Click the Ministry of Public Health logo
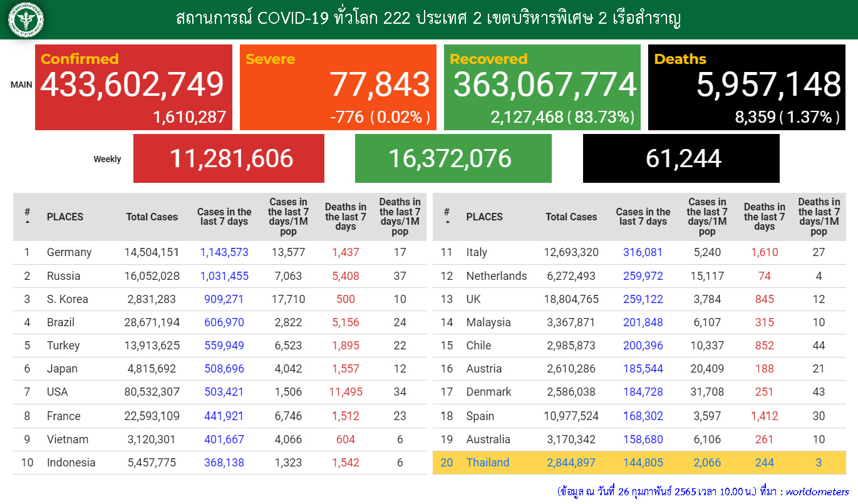The image size is (858, 504). click(26, 19)
